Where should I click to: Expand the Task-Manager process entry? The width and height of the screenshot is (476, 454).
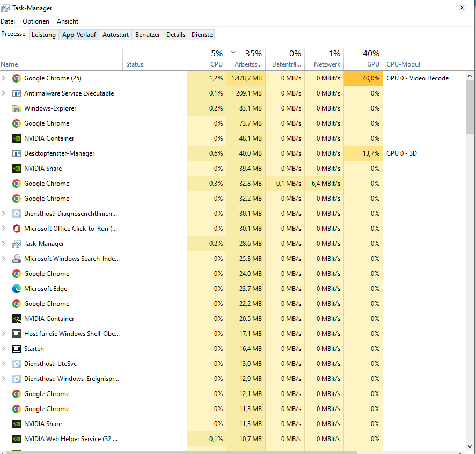(4, 243)
